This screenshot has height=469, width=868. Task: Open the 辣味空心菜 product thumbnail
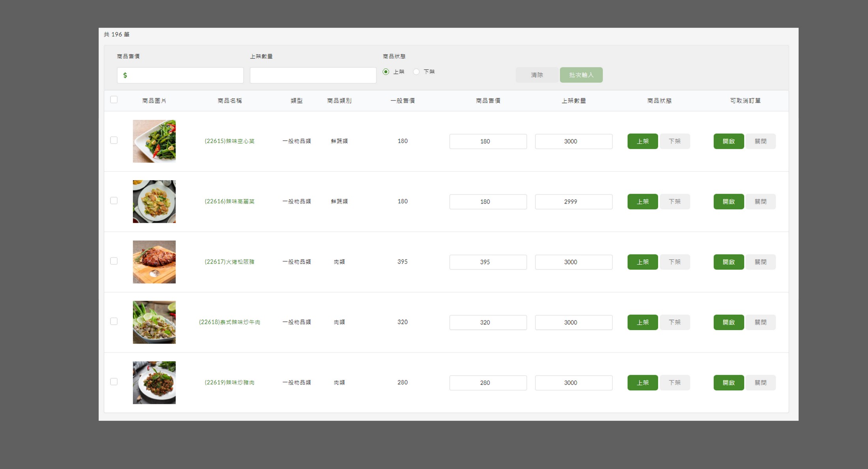(154, 141)
